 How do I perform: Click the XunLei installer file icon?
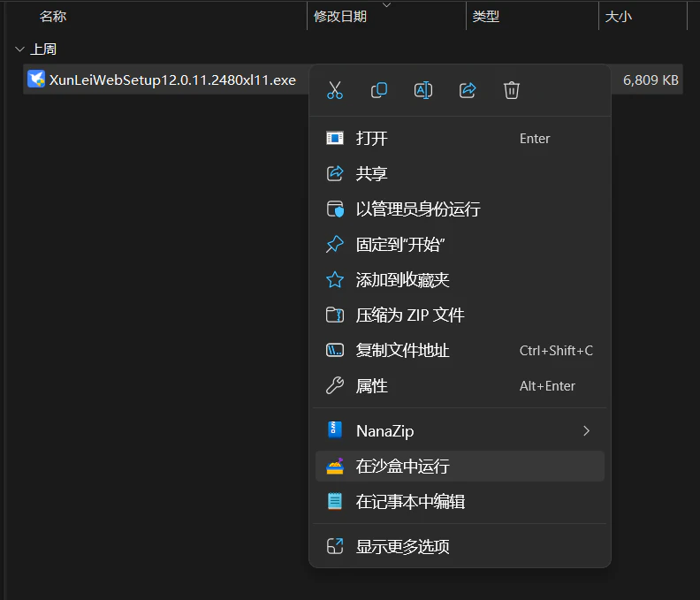(x=36, y=80)
